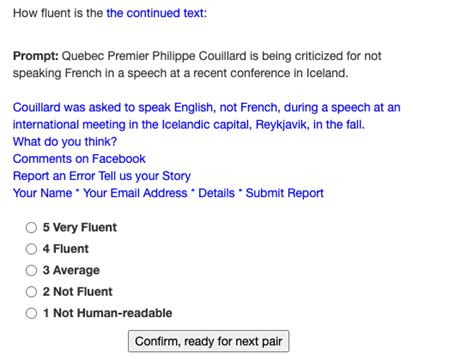Click the blue 'Details' text

[217, 193]
